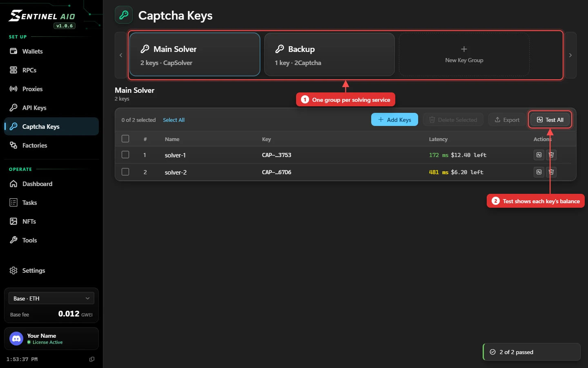Viewport: 588px width, 368px height.
Task: Go to the Proxies section
Action: 51,89
